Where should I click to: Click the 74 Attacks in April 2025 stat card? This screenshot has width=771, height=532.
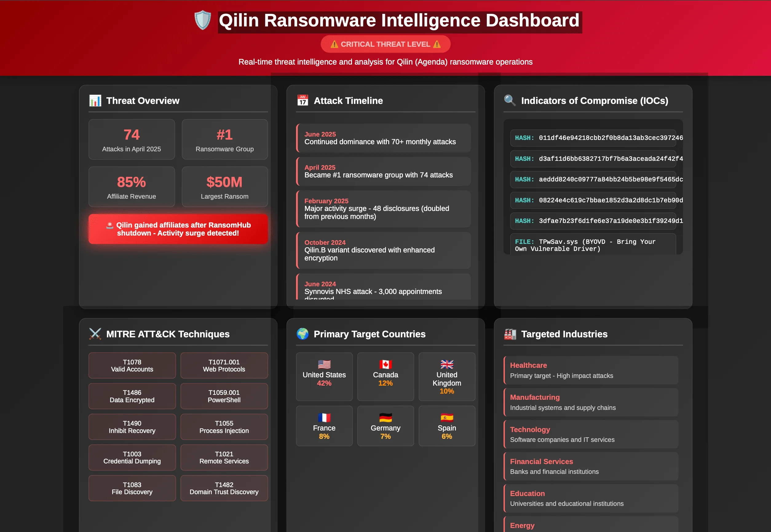[x=132, y=139]
